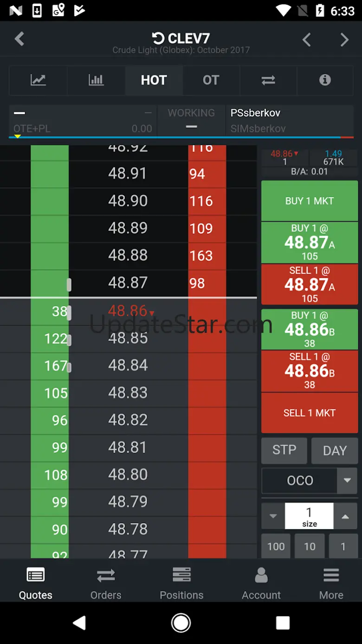Expand the OCO dropdown arrow
Viewport: 362px width, 644px height.
tap(347, 480)
